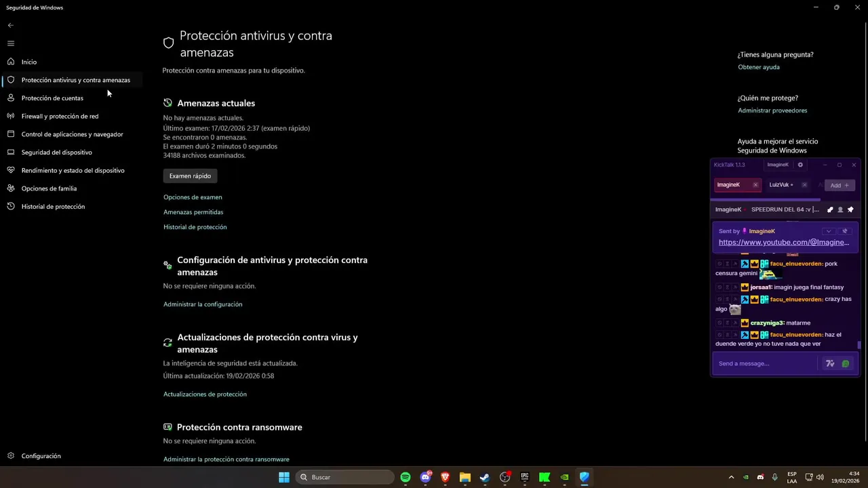Unpin the pinned message in KickTalk
This screenshot has width=868, height=488.
pos(844,231)
